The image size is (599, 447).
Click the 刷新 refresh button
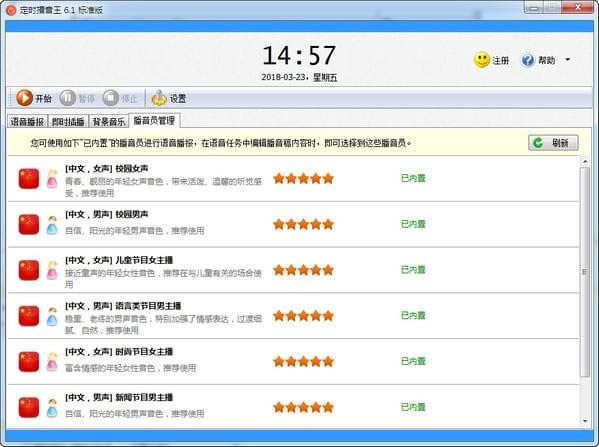pyautogui.click(x=553, y=143)
